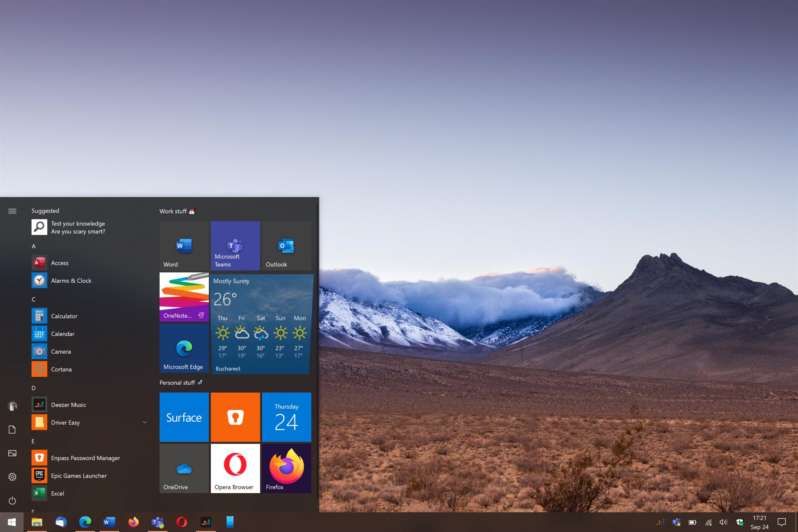Open the Thursday 24 calendar tile
798x532 pixels.
coord(287,417)
